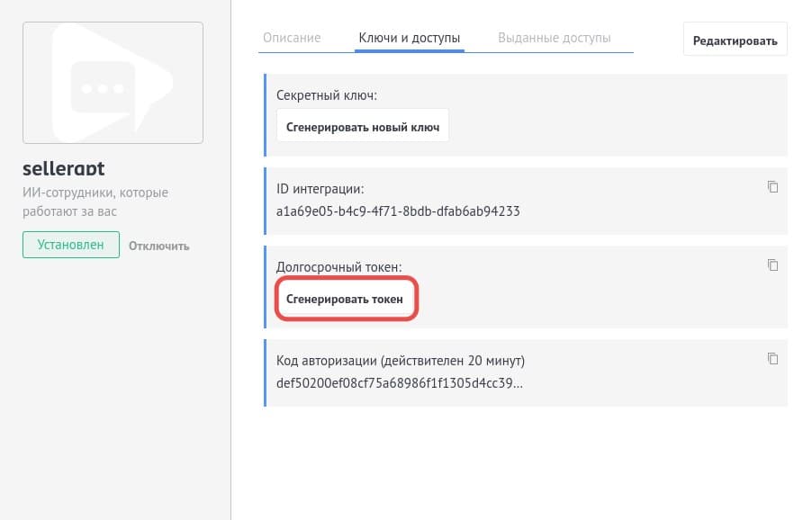This screenshot has width=812, height=520.
Task: Click the sellerapt title text
Action: coord(63,168)
